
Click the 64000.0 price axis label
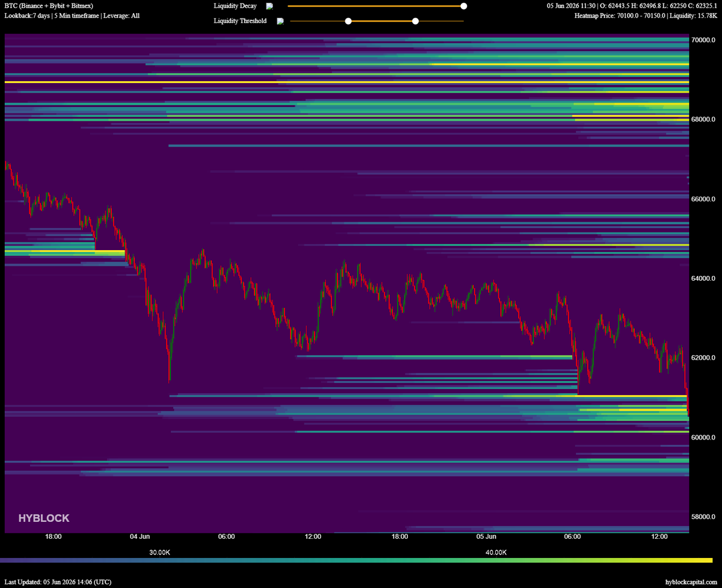pos(703,278)
